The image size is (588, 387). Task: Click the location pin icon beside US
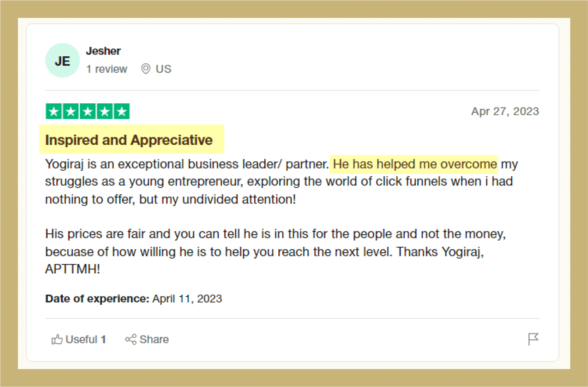coord(146,69)
